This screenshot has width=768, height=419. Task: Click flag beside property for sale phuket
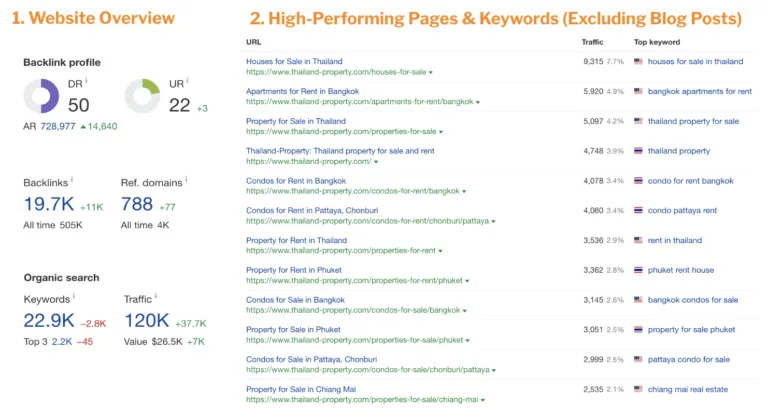tap(638, 330)
